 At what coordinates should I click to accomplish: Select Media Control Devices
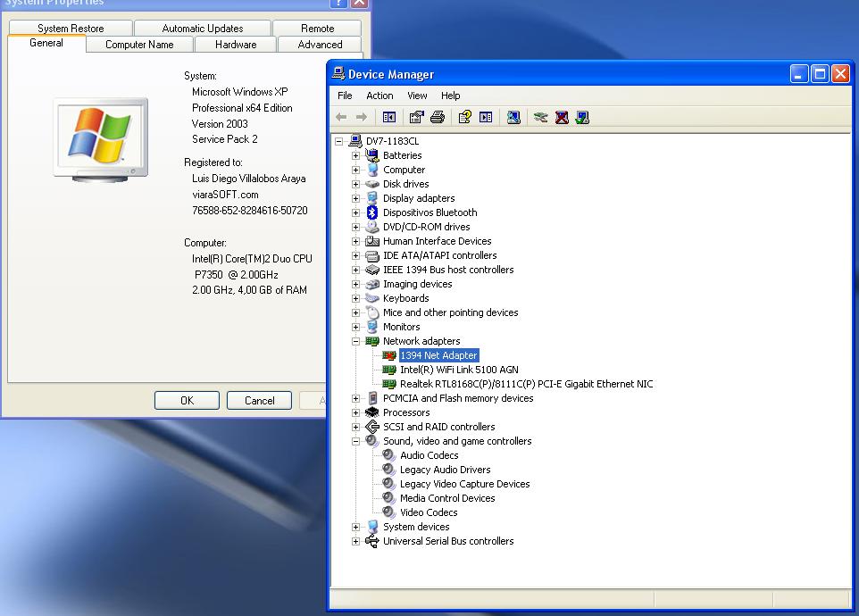point(447,498)
